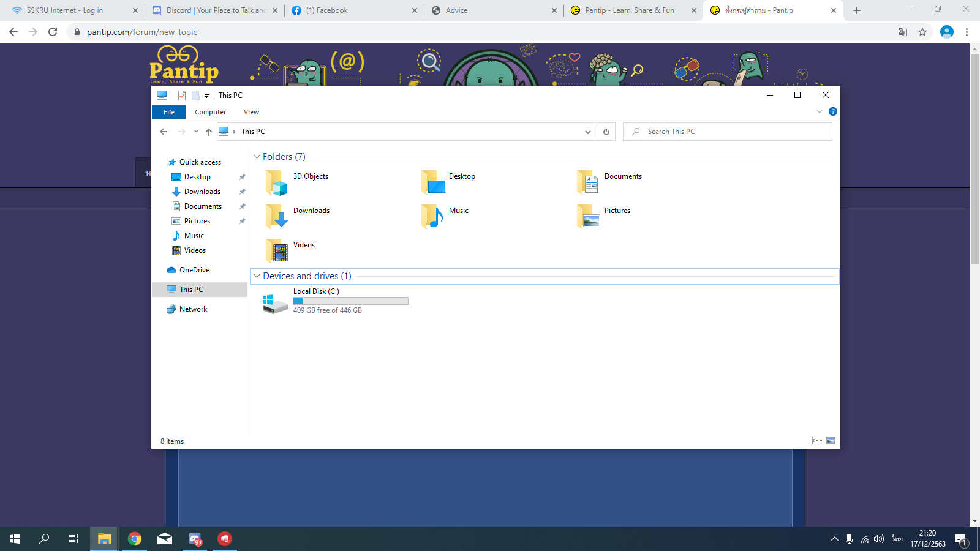Viewport: 980px width, 551px height.
Task: Select Network in the navigation pane
Action: (x=193, y=309)
